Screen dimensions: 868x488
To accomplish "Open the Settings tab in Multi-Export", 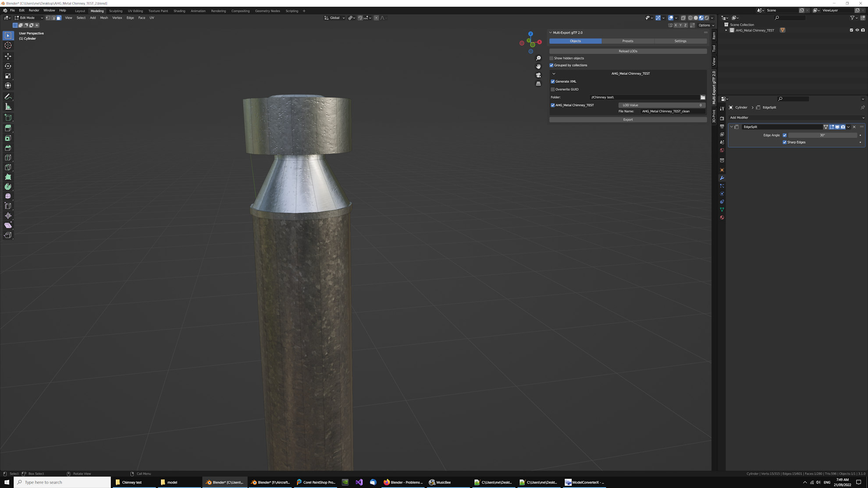I will tap(680, 41).
